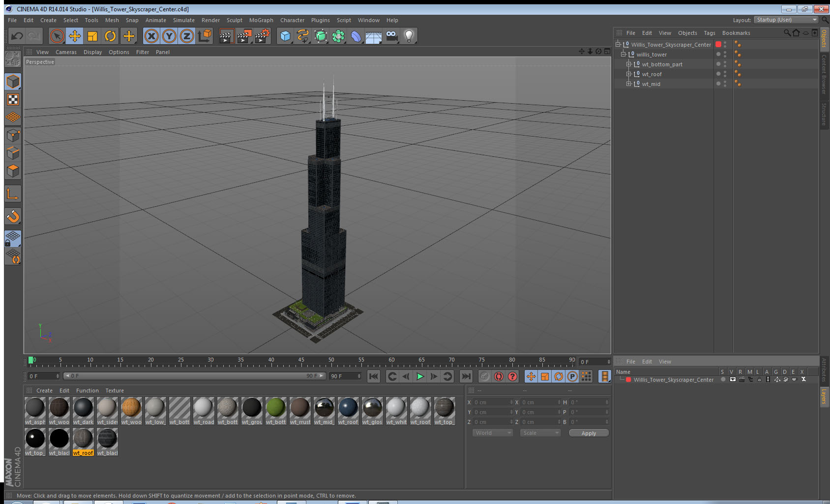
Task: Toggle visibility dots for wt_mid object
Action: pyautogui.click(x=725, y=84)
